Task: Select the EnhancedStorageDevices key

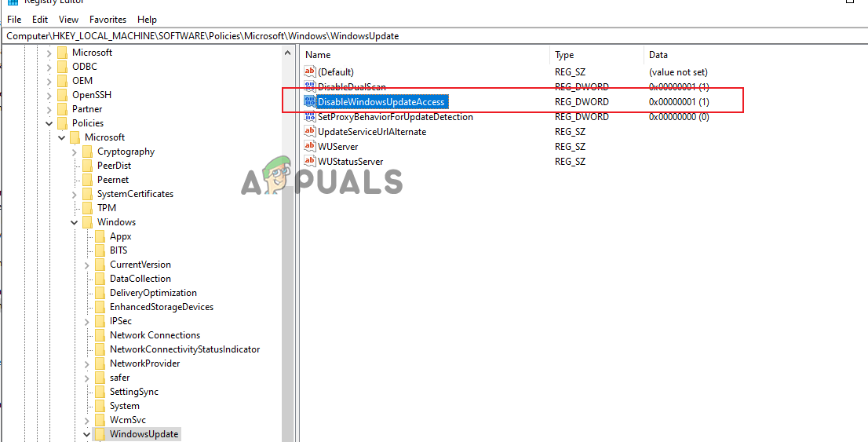Action: coord(162,307)
